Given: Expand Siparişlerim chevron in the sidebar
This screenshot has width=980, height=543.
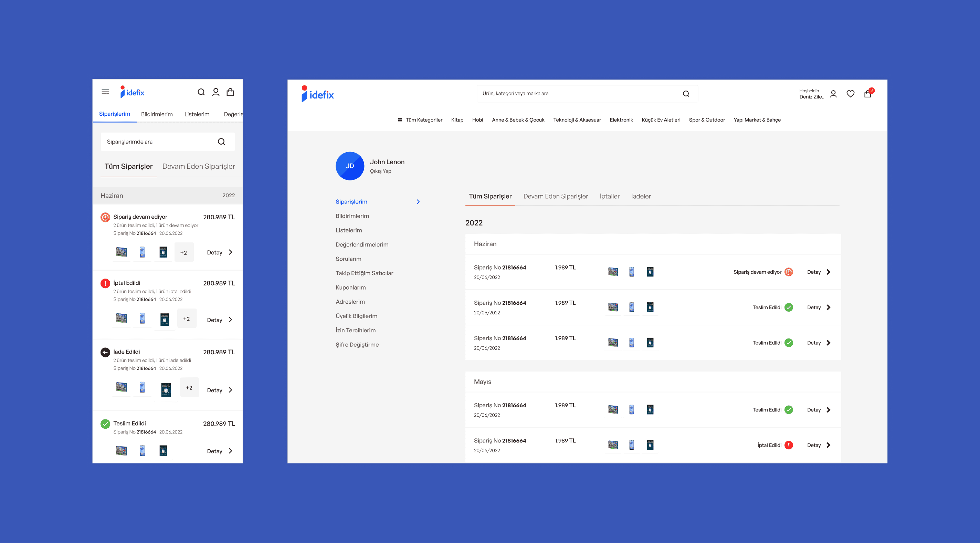Looking at the screenshot, I should click(418, 202).
